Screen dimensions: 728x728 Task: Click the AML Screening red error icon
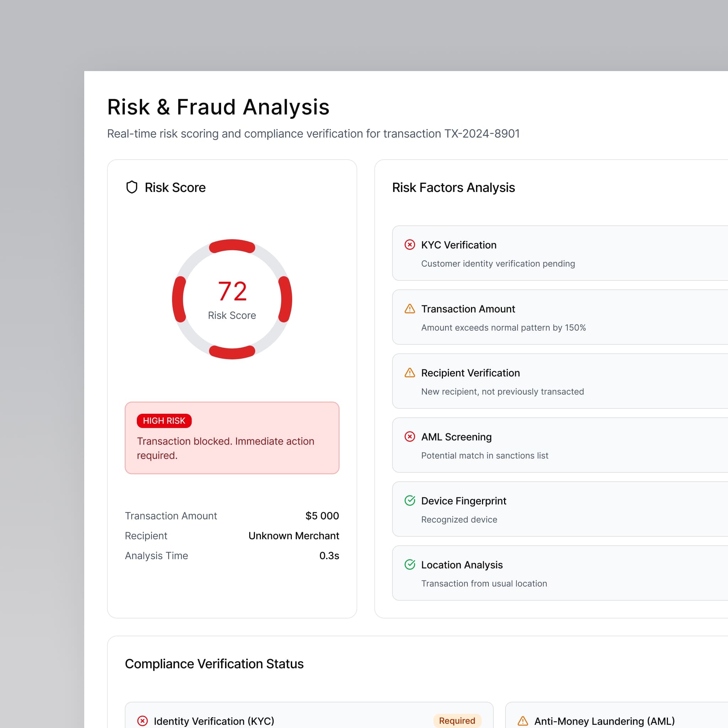tap(409, 437)
